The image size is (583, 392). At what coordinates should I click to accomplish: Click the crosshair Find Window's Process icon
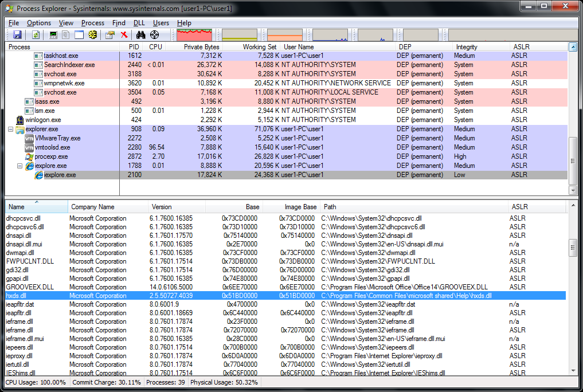[x=154, y=35]
